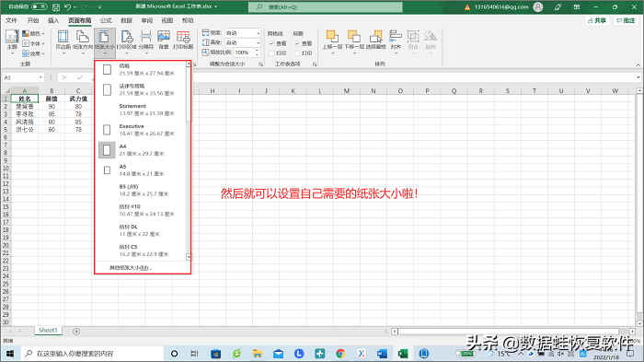Screen dimensions: 644x362
Task: Check 网格线 打印 (Gridlines Print) checkbox
Action: coord(271,53)
